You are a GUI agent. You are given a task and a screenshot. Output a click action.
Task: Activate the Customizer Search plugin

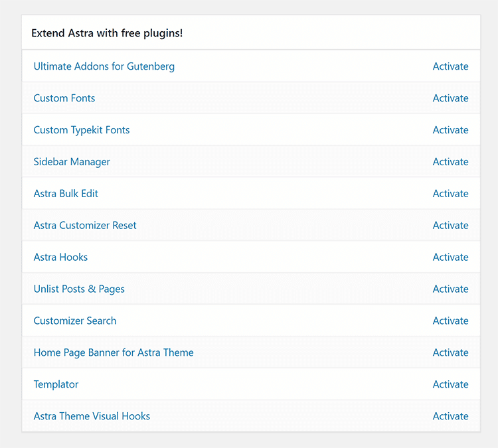click(450, 321)
